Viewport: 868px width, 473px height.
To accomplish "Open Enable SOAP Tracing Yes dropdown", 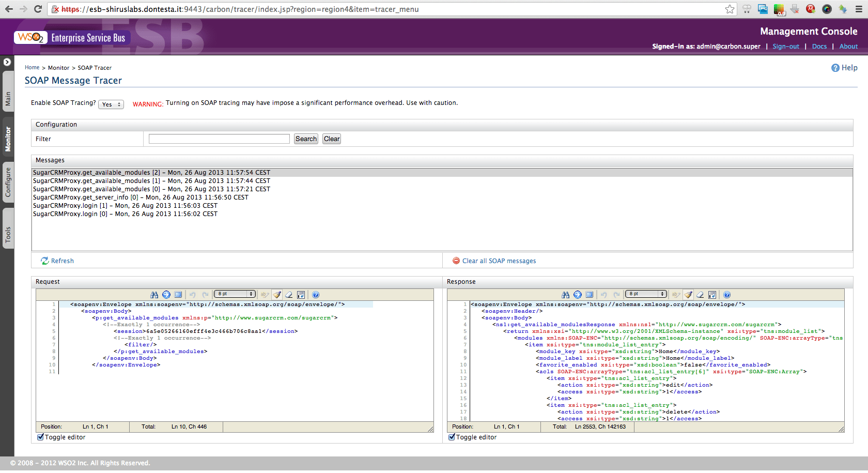I will [x=111, y=104].
